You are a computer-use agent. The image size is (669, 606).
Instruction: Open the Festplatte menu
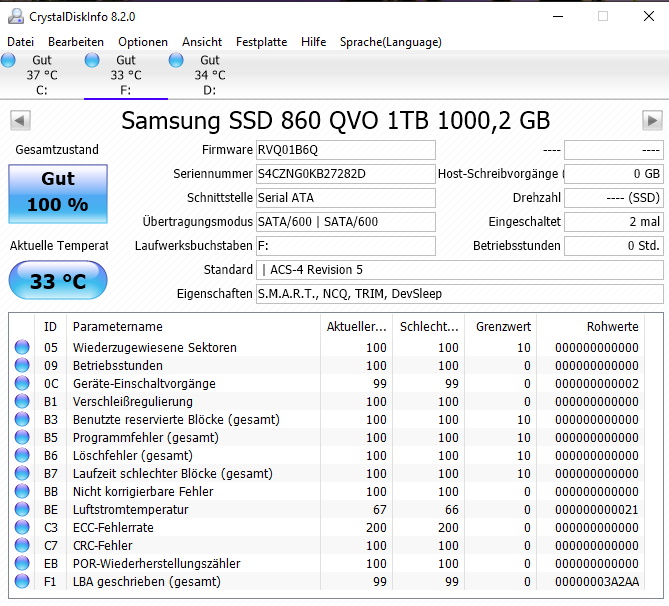point(262,42)
